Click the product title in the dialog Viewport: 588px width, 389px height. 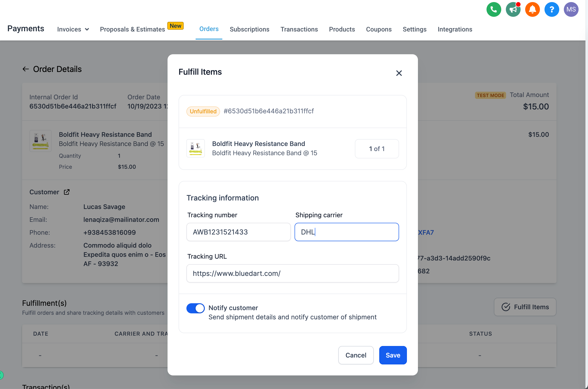click(x=258, y=144)
